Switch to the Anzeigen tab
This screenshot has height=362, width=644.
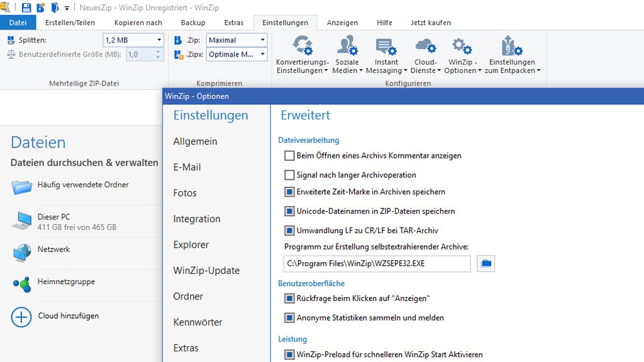pos(342,23)
